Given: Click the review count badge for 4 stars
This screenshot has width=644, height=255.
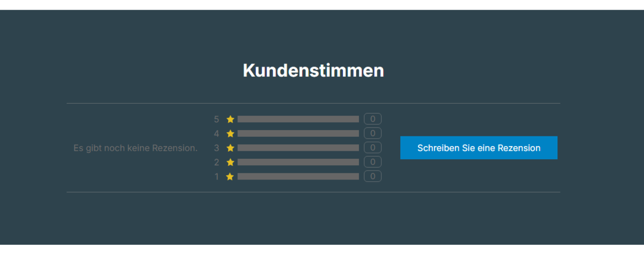Looking at the screenshot, I should click(x=373, y=133).
